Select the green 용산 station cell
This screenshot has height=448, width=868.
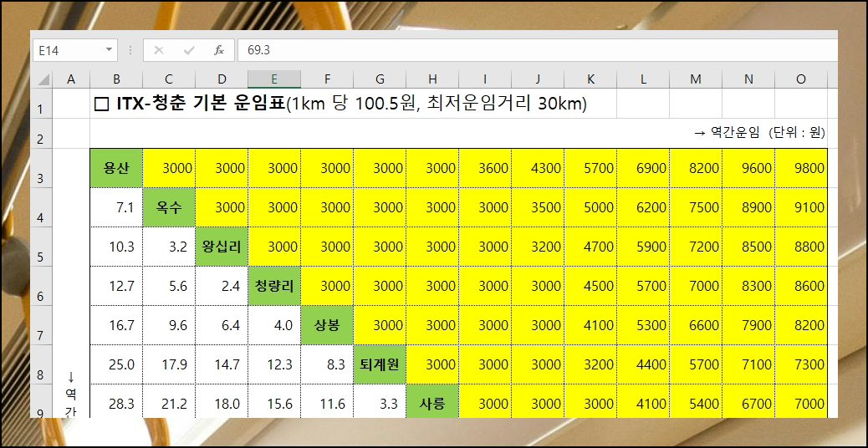pyautogui.click(x=116, y=168)
